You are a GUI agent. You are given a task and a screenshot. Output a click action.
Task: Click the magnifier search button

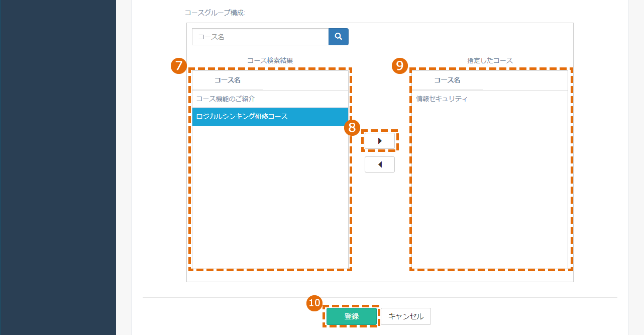click(x=338, y=37)
